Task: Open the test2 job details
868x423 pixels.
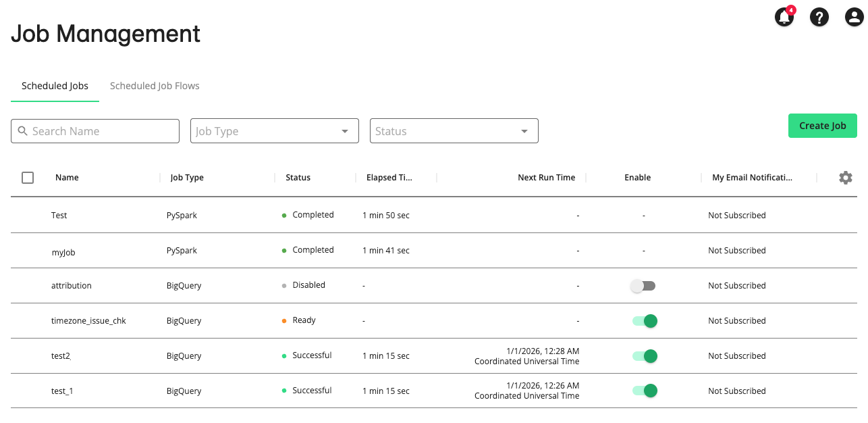Action: tap(59, 355)
